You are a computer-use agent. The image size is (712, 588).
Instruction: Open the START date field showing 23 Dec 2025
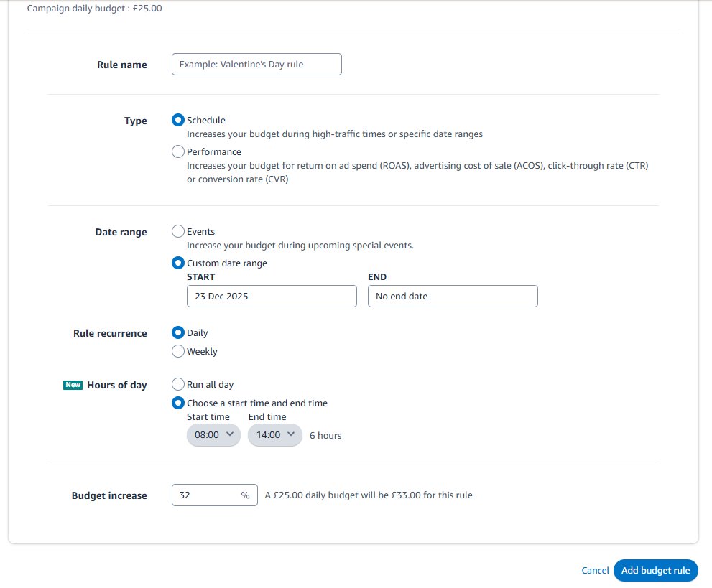point(271,296)
